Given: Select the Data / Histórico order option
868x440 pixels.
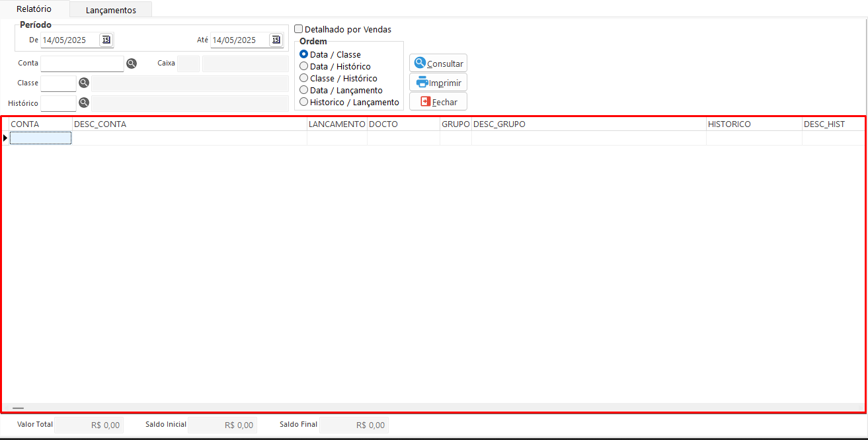Looking at the screenshot, I should pos(304,66).
